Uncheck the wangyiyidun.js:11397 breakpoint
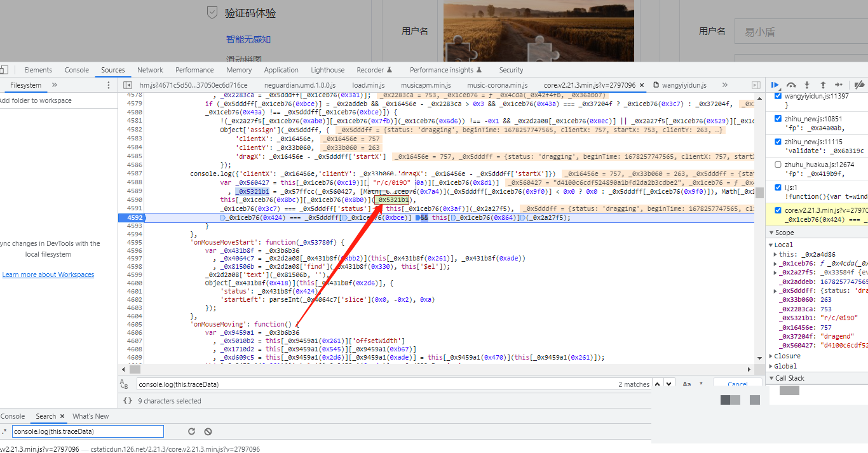Image resolution: width=868 pixels, height=453 pixels. coord(778,96)
